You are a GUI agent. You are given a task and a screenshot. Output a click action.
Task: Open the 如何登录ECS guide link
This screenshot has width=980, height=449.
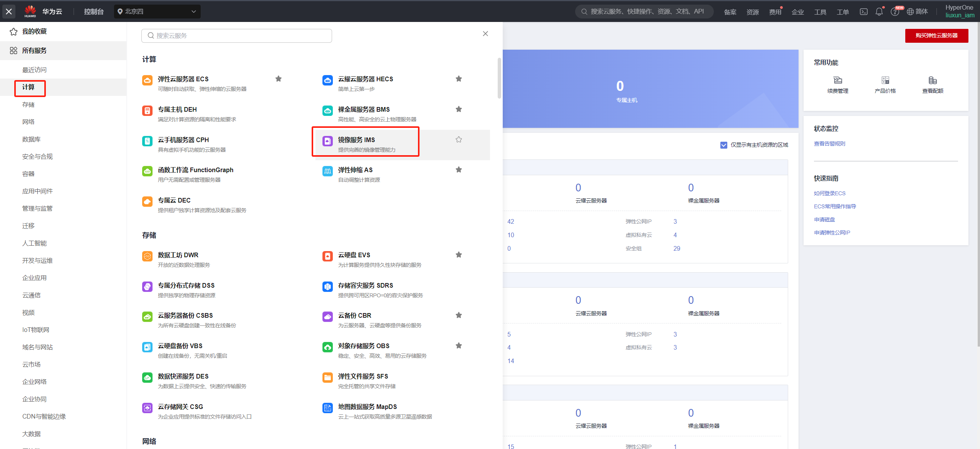[829, 193]
